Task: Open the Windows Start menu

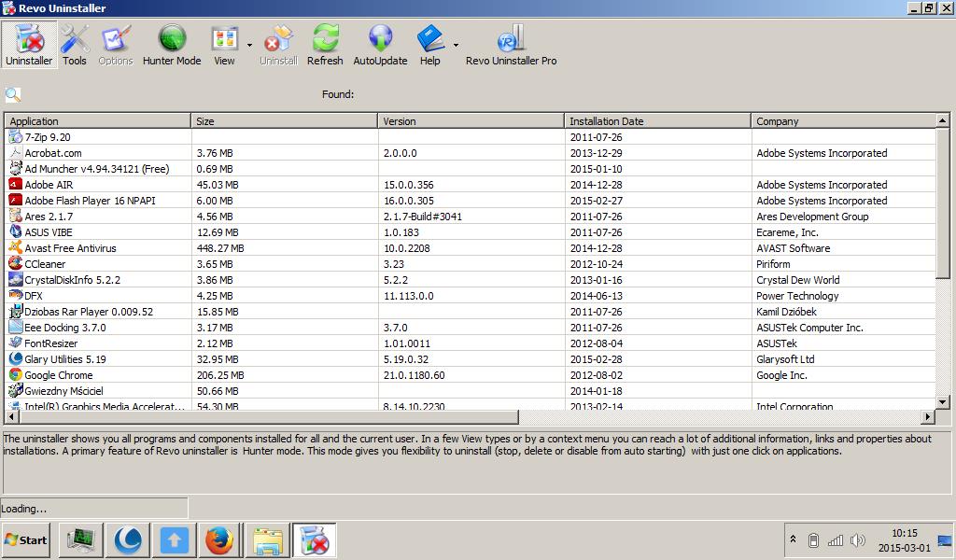Action: pos(25,539)
